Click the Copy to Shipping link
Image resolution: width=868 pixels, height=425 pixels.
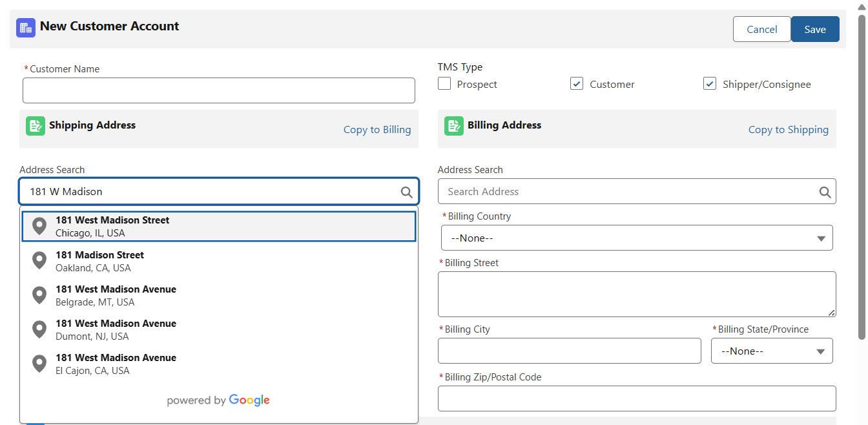click(789, 129)
